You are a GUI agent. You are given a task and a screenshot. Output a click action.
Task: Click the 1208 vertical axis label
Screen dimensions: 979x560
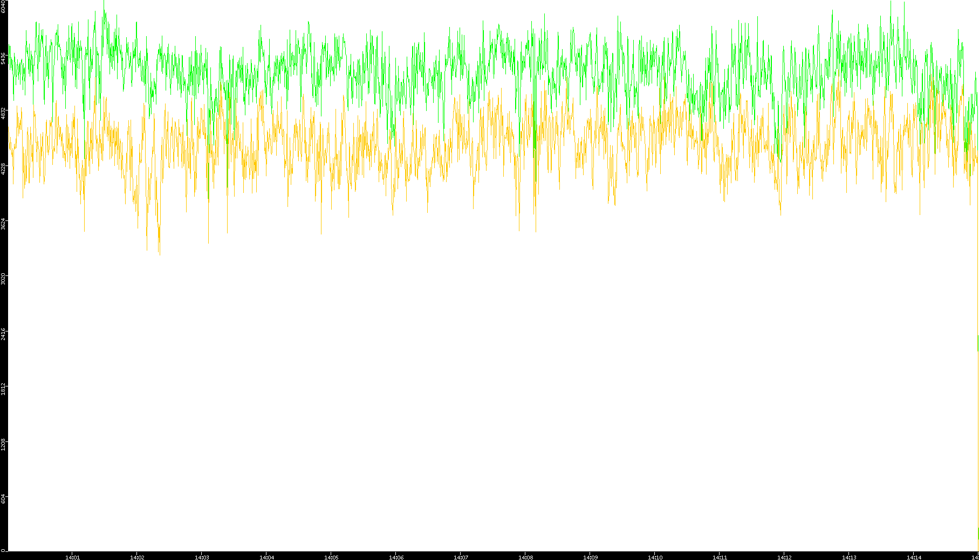point(4,444)
